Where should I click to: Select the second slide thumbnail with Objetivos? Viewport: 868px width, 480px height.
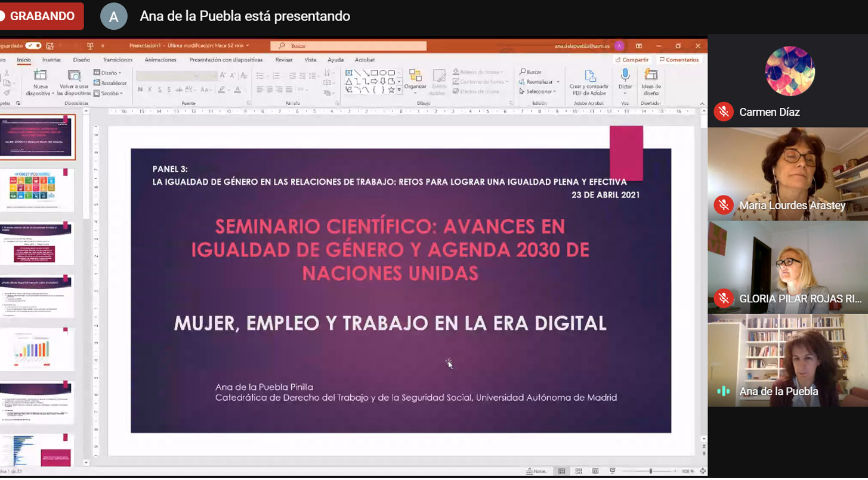37,190
